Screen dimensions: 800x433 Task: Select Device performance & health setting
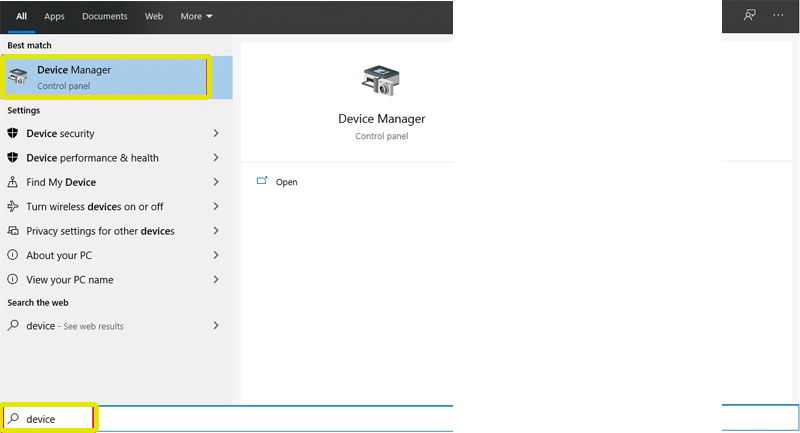116,158
